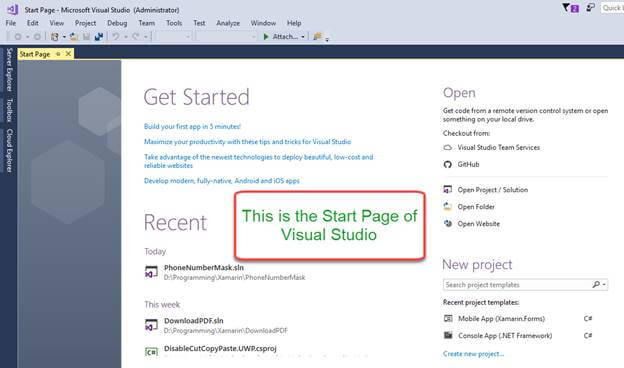The image size is (624, 368).
Task: Click the New Project toolbar icon
Action: pyautogui.click(x=55, y=37)
